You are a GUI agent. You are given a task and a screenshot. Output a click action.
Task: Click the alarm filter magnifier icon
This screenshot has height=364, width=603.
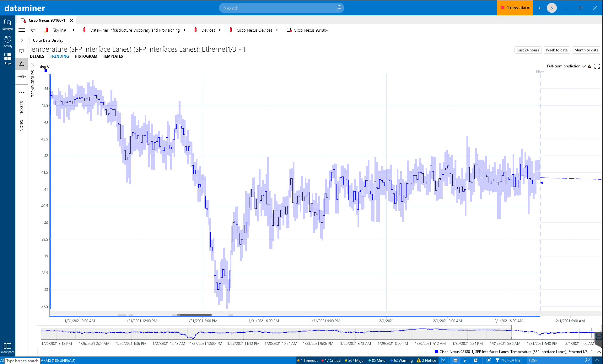587,360
